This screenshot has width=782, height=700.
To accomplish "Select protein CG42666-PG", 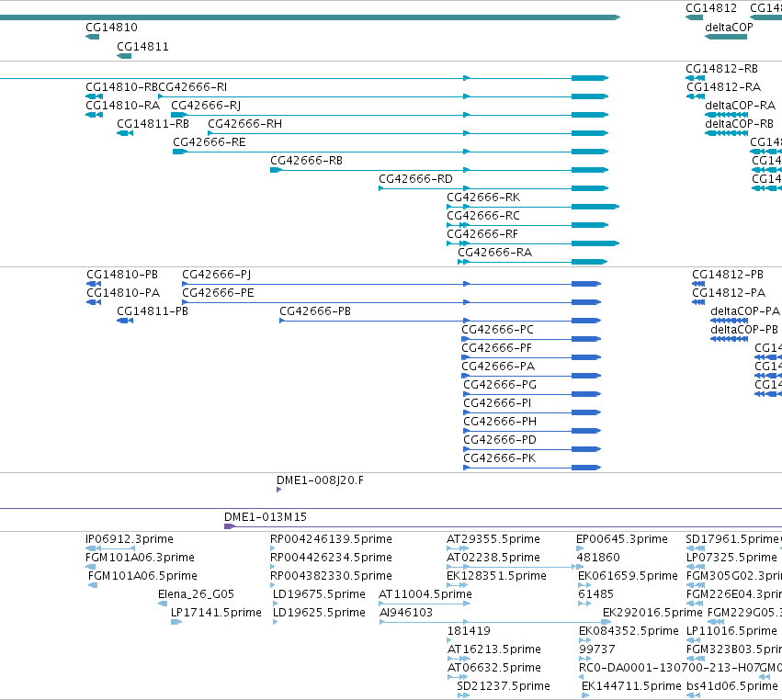I will coord(500,385).
